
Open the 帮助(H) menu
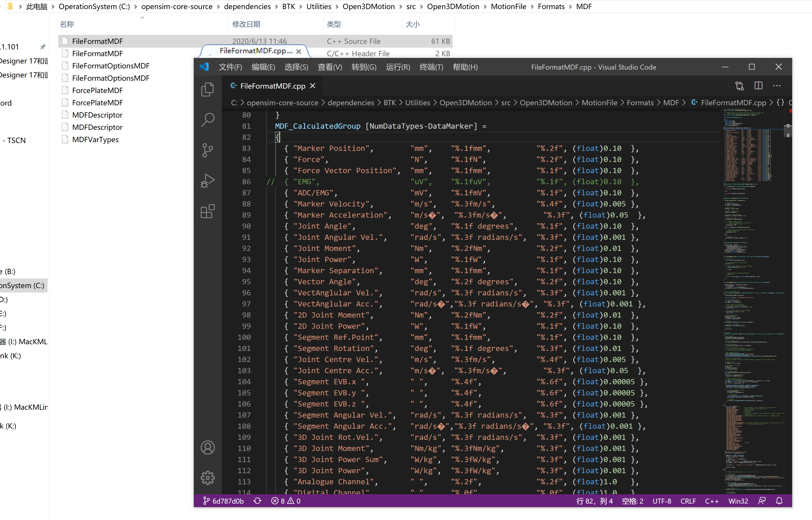[465, 67]
